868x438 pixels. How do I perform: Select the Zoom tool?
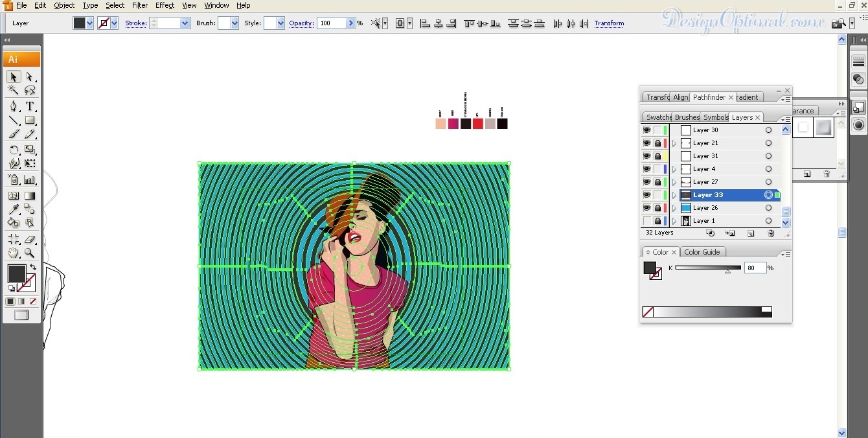point(30,253)
